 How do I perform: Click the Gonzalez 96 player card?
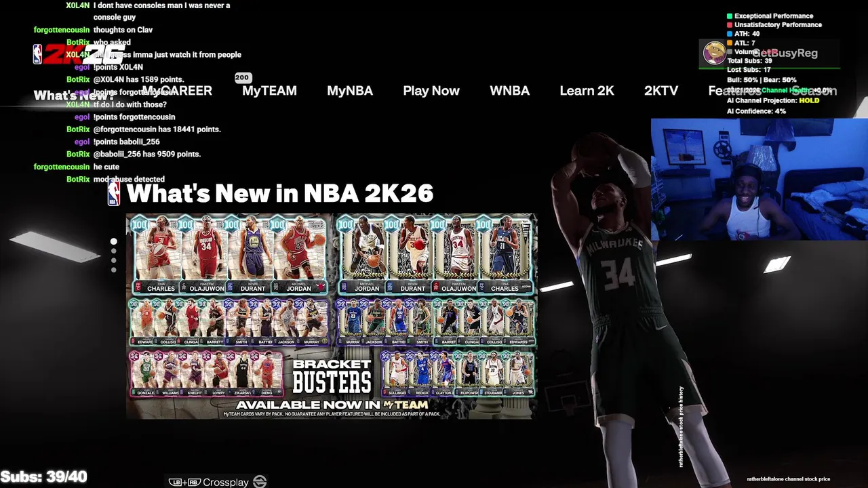[x=143, y=374]
